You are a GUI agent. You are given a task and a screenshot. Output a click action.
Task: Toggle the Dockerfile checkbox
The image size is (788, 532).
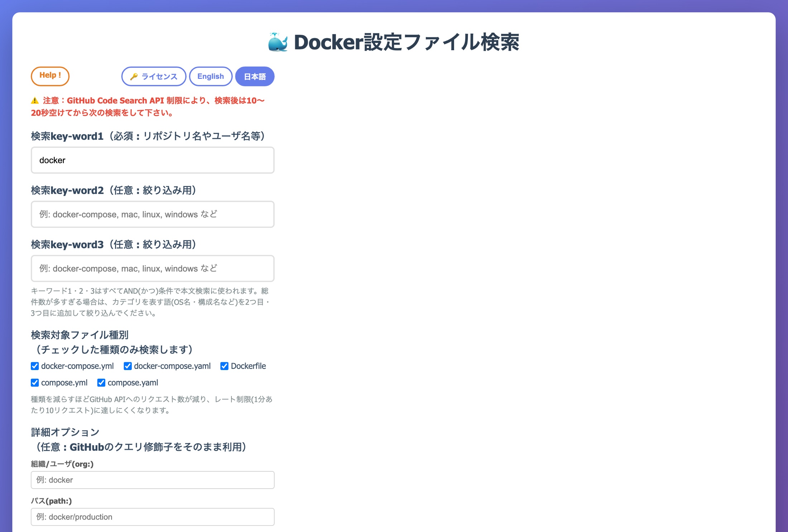point(224,366)
